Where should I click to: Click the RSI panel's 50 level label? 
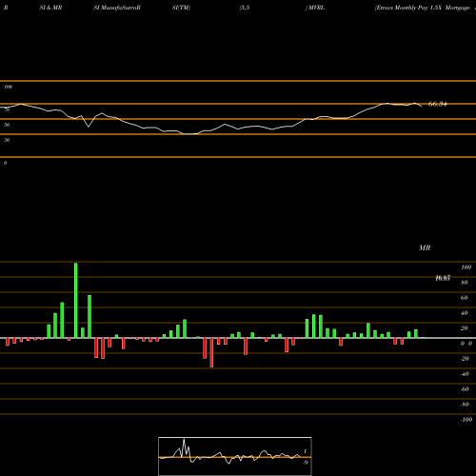[7, 125]
